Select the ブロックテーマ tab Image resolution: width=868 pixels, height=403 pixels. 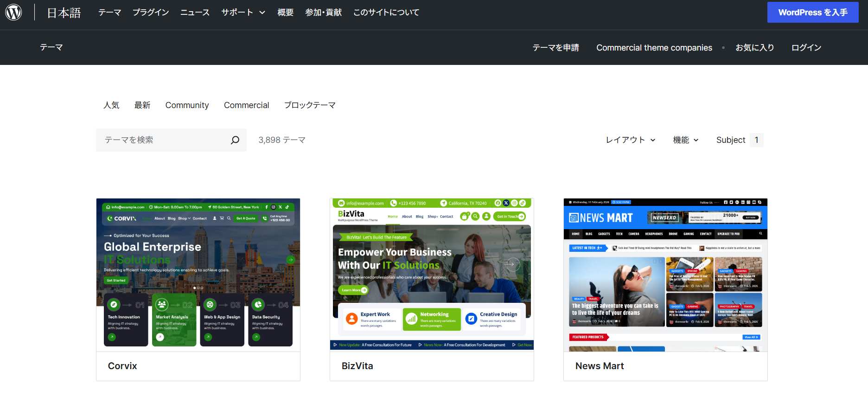pos(310,105)
